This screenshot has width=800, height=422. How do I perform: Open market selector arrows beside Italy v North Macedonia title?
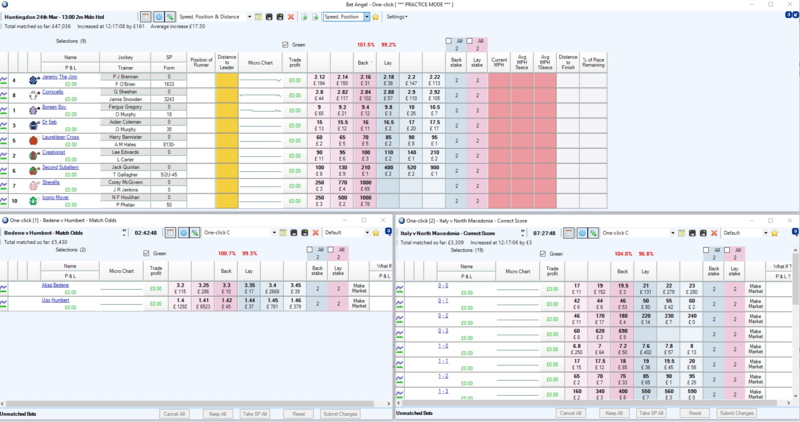click(522, 233)
